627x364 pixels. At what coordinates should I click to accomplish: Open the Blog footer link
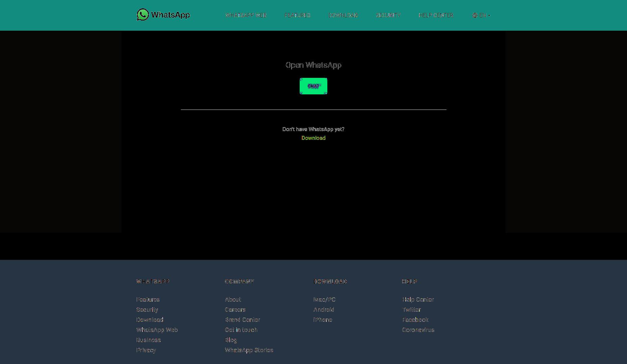pos(231,340)
